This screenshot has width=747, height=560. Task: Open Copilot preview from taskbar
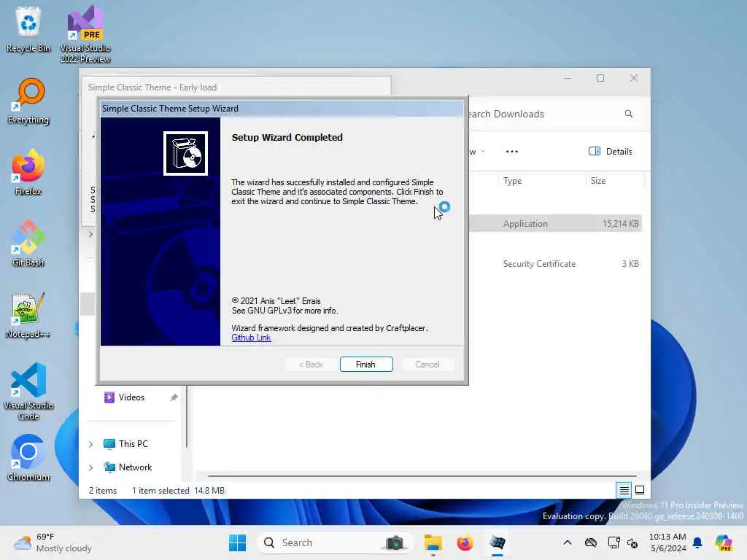click(x=724, y=542)
